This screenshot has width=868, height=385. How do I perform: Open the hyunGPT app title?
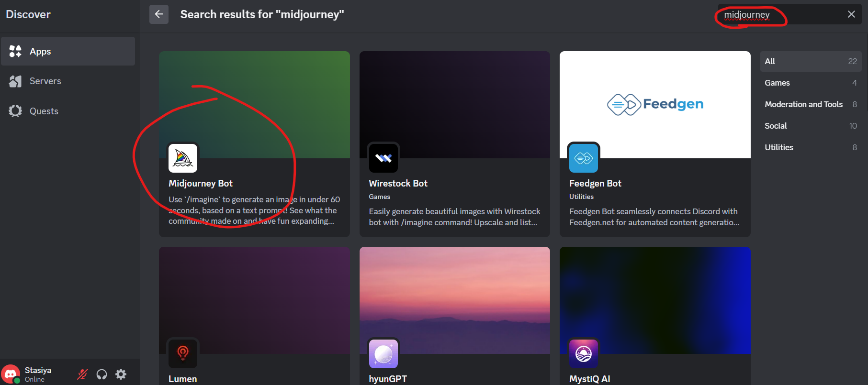point(388,379)
